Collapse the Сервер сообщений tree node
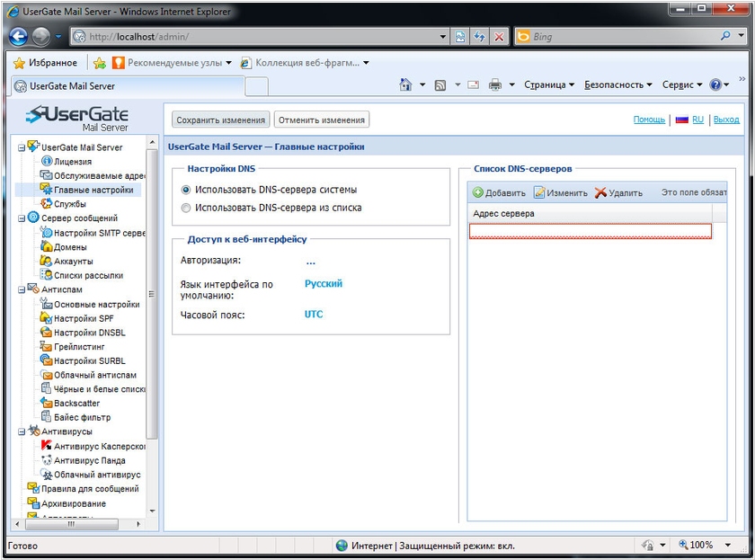Image resolution: width=755 pixels, height=560 pixels. [x=22, y=218]
